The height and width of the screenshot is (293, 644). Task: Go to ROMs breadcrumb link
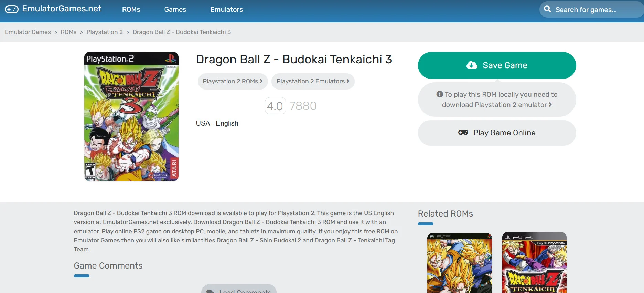pos(68,32)
